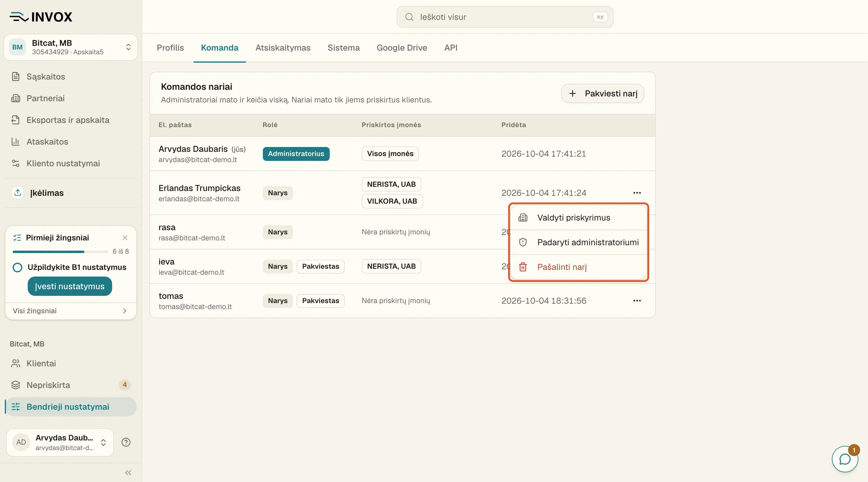
Task: Click the more options dots for Erlandas Trumpickas
Action: 637,193
